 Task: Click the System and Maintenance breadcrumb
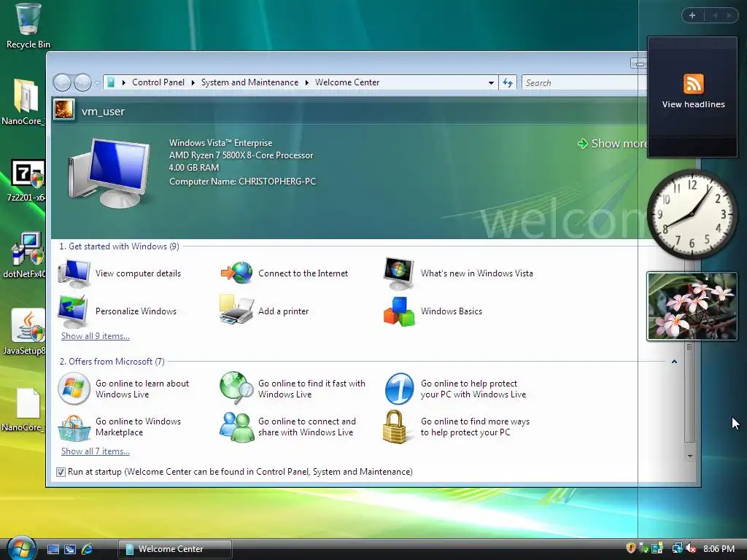coord(249,82)
